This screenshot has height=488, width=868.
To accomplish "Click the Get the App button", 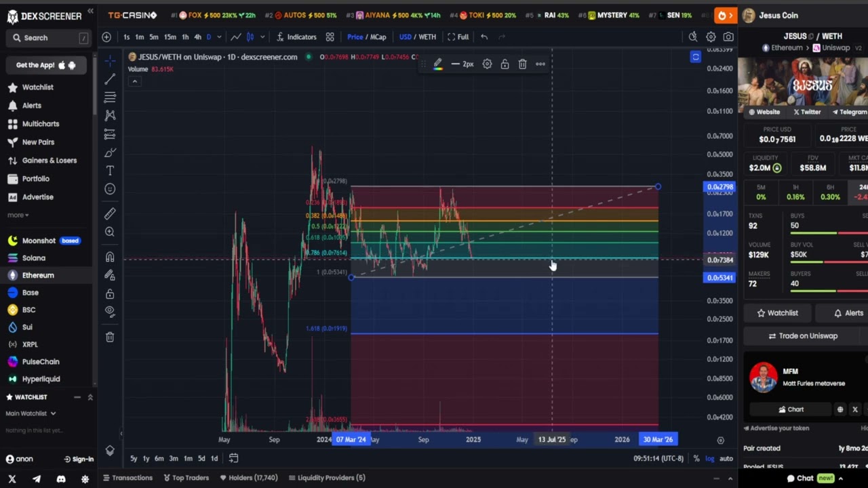I will coord(46,65).
